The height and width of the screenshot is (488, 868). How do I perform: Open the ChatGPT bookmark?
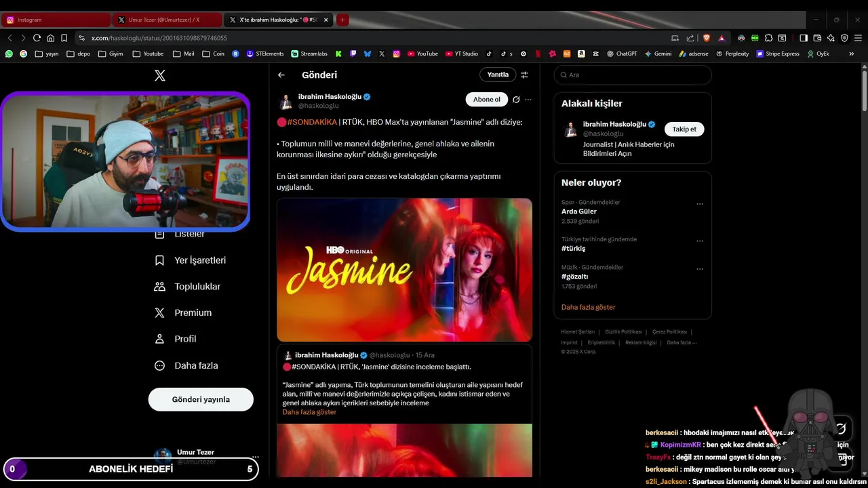pos(622,54)
